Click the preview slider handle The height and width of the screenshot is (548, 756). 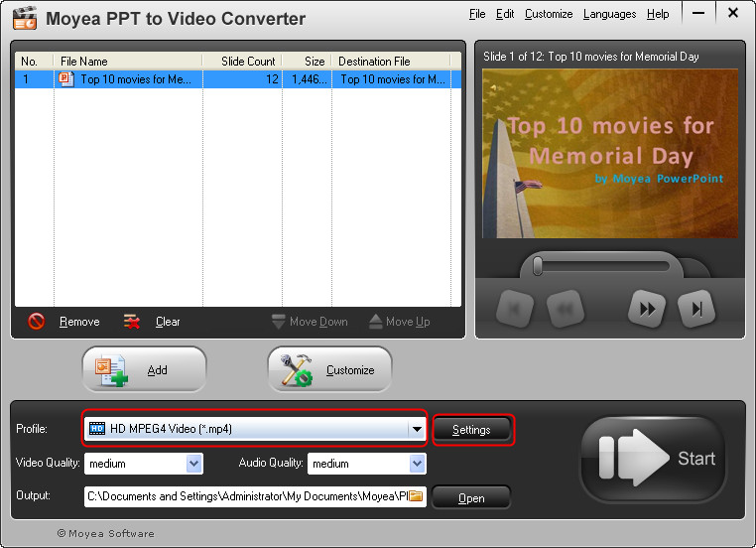pos(538,266)
